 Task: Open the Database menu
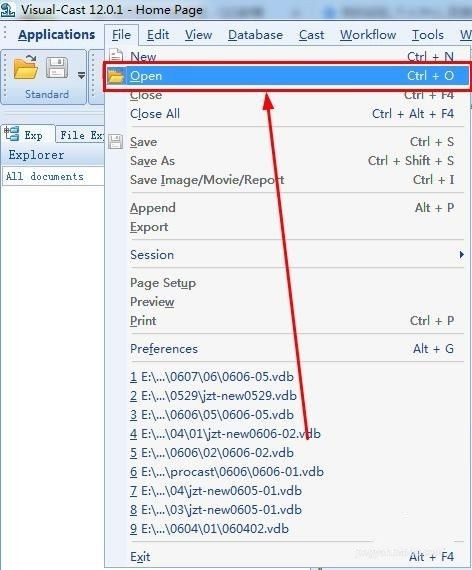(255, 35)
